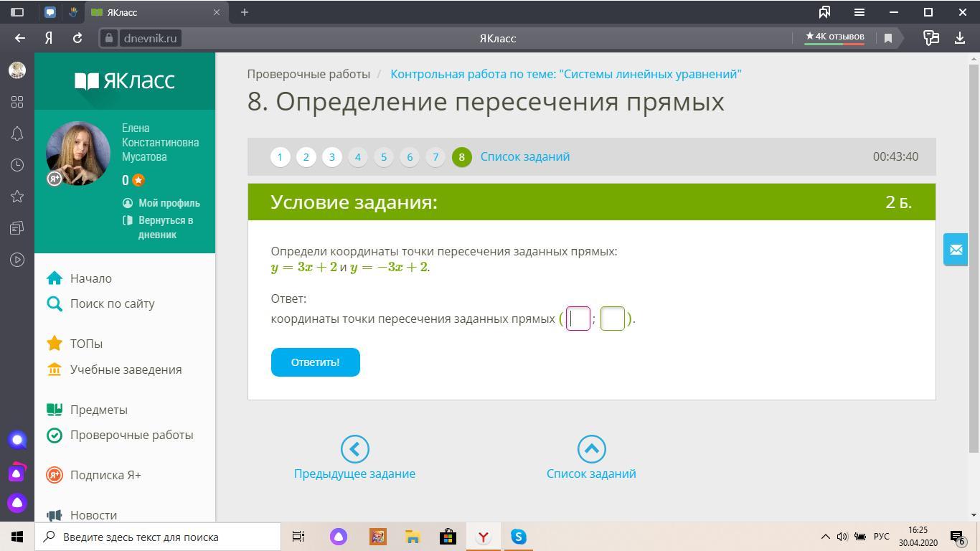Open Microsoft Store from taskbar
The height and width of the screenshot is (551, 980).
[448, 537]
